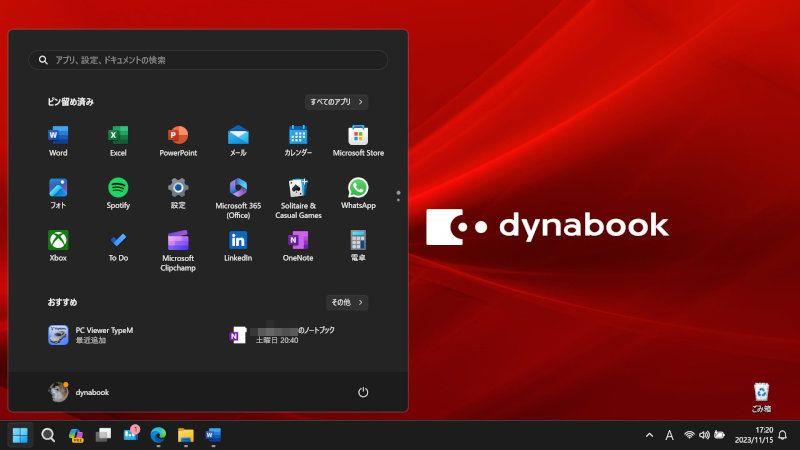
Task: Show hidden system tray icons
Action: (x=649, y=435)
